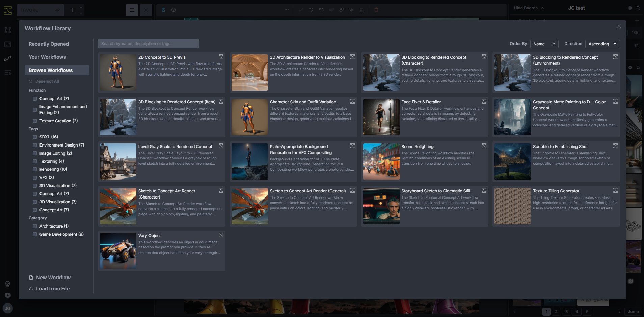The width and height of the screenshot is (644, 317).
Task: Click the search icon beside JG test
Action: point(638,8)
